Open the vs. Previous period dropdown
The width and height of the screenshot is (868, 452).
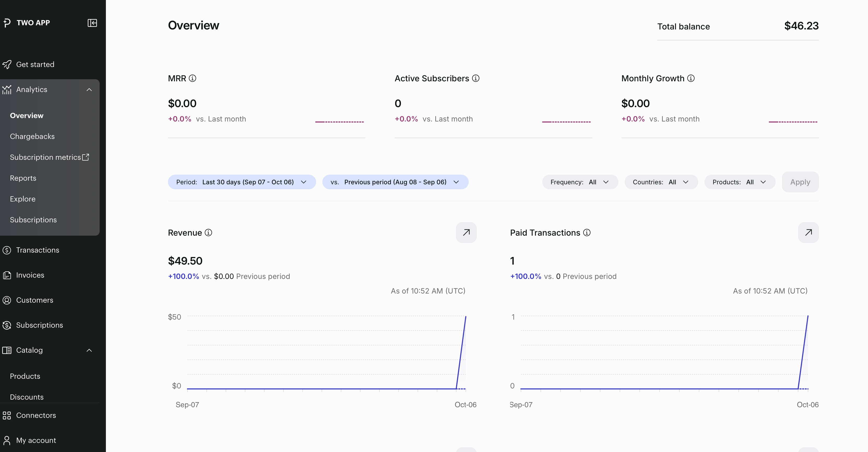[395, 182]
